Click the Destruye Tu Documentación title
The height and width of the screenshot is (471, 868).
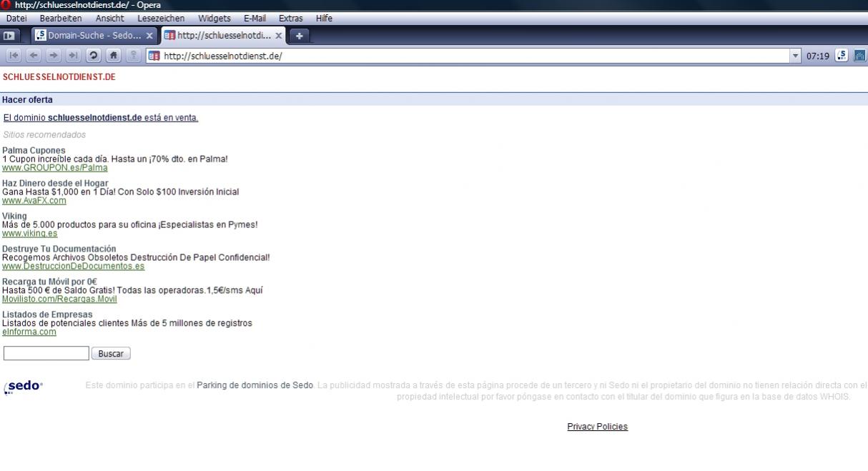(x=59, y=249)
